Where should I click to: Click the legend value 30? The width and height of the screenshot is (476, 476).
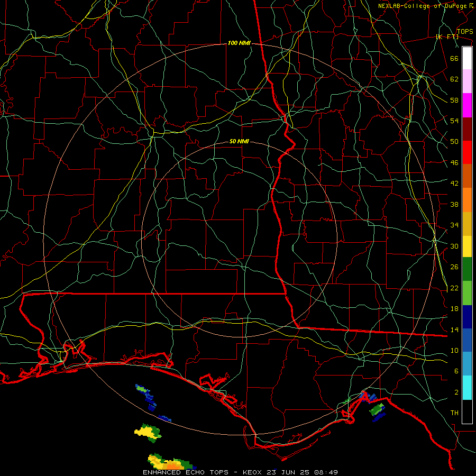click(x=454, y=246)
